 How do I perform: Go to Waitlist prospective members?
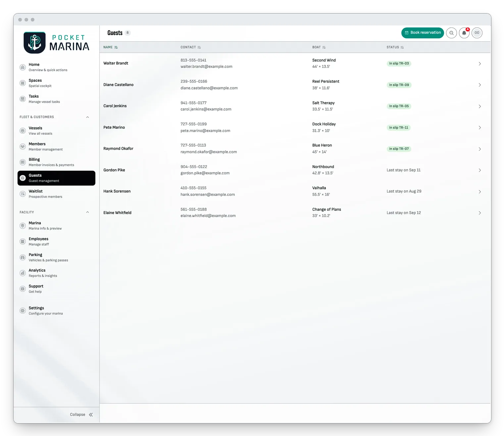56,194
